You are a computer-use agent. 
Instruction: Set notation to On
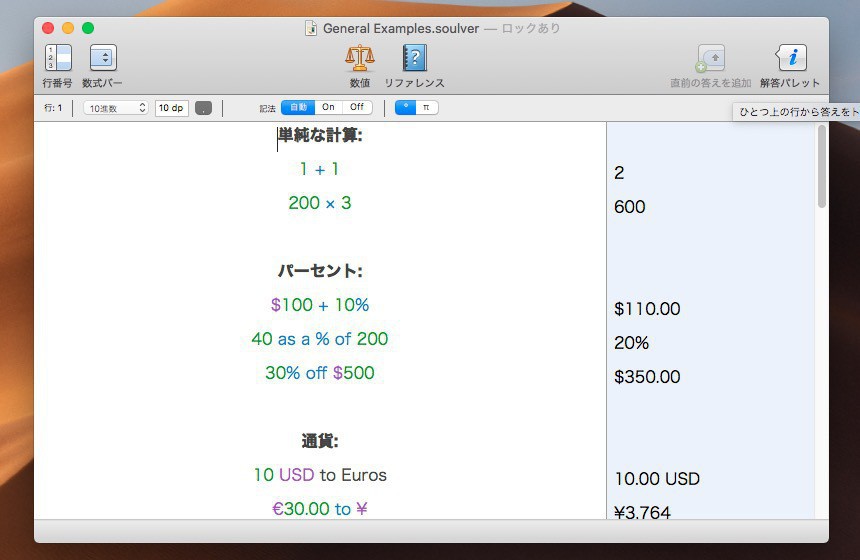329,108
